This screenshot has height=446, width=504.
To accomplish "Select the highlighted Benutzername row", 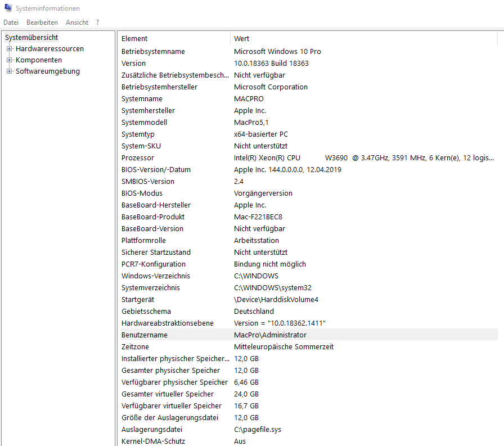I will coord(309,335).
